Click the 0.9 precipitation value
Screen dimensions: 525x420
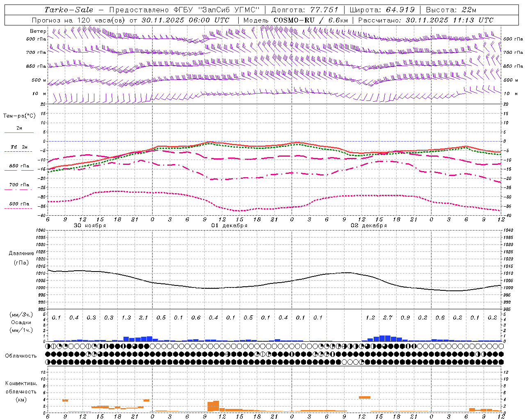tap(405, 318)
